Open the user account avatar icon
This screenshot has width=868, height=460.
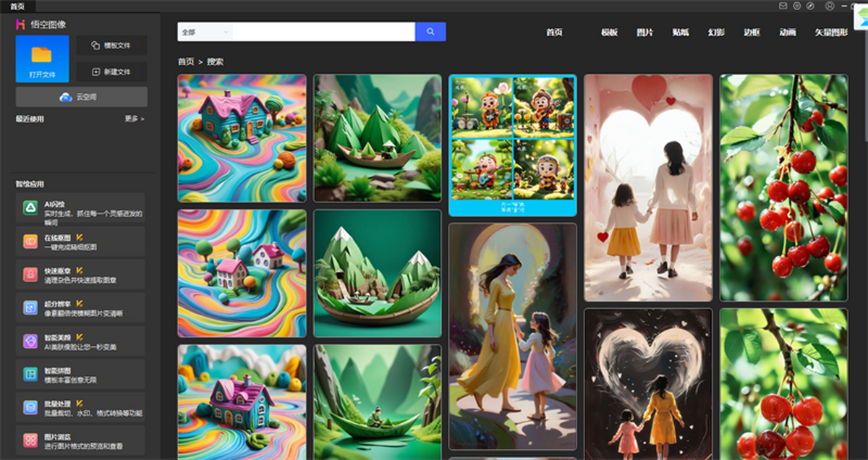(x=830, y=6)
